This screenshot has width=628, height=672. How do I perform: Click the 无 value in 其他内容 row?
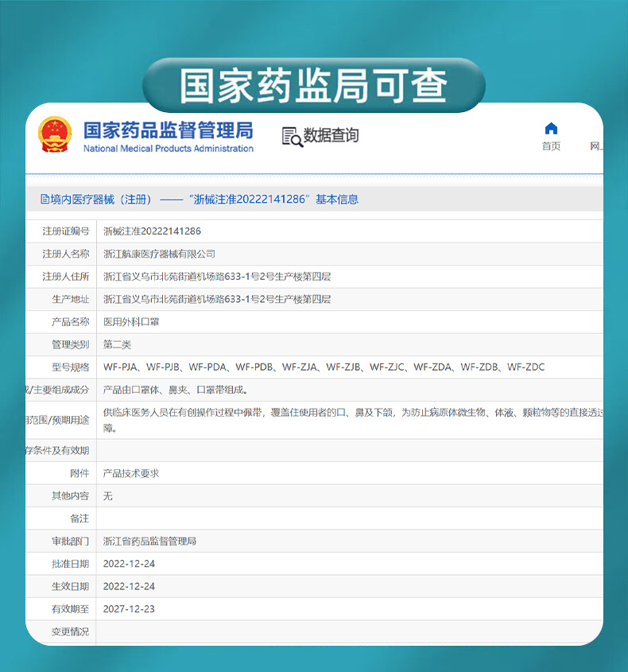107,496
